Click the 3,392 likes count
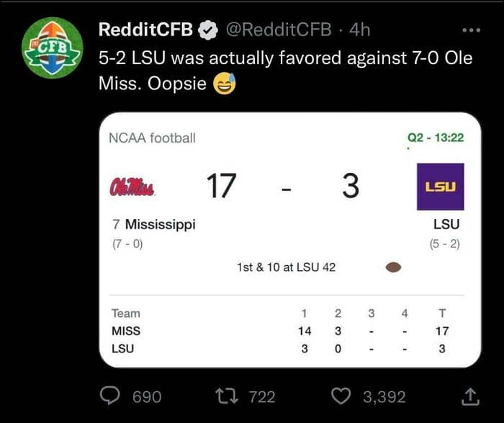 384,396
